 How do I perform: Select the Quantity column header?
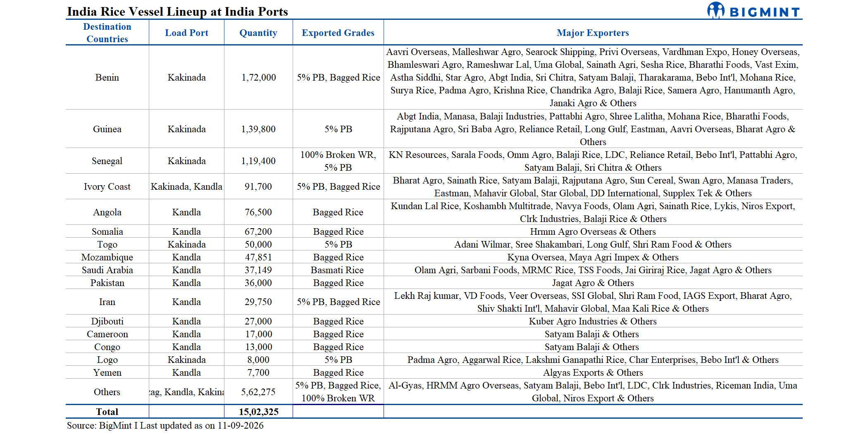pyautogui.click(x=258, y=33)
